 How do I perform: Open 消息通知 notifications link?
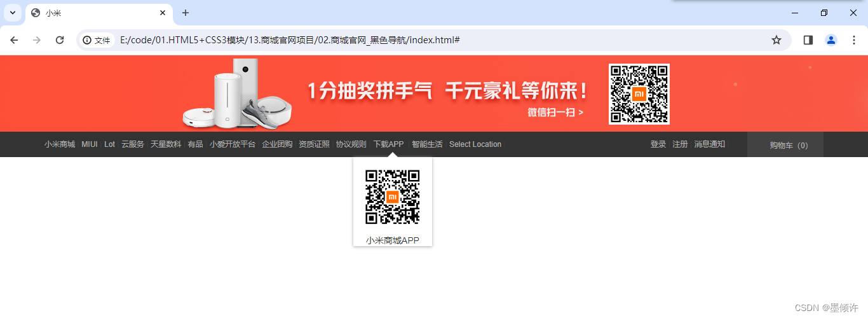click(709, 144)
